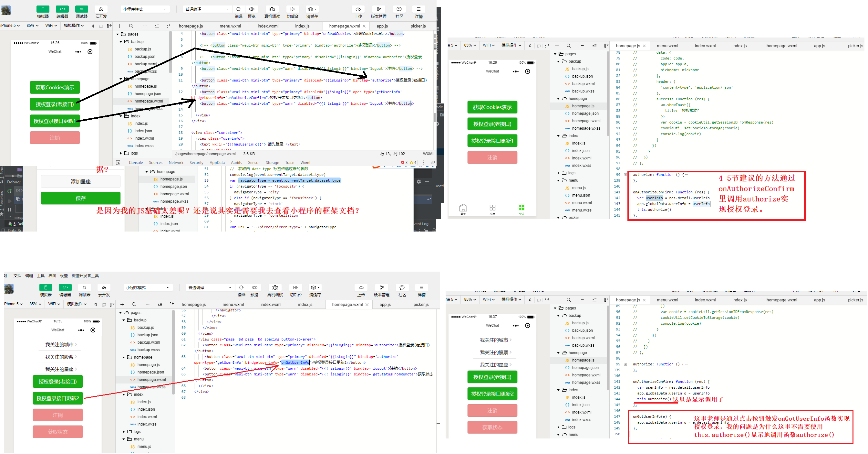Click the green 保存 button
Screen dimensions: 868x454
(x=80, y=198)
